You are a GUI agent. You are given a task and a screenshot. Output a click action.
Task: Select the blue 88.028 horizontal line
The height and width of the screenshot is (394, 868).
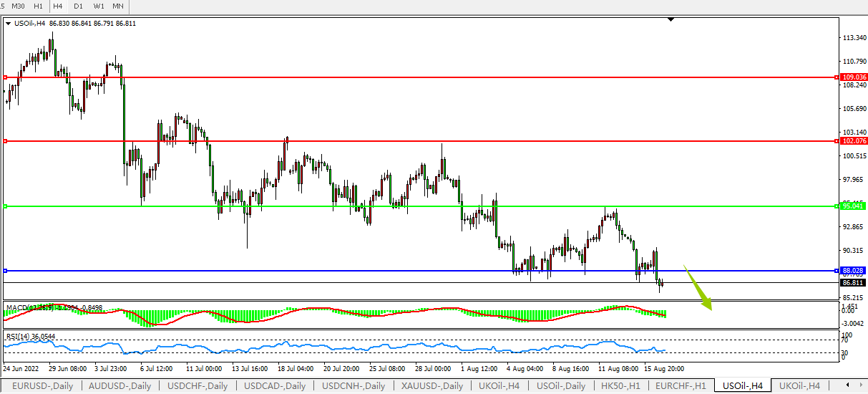point(358,271)
